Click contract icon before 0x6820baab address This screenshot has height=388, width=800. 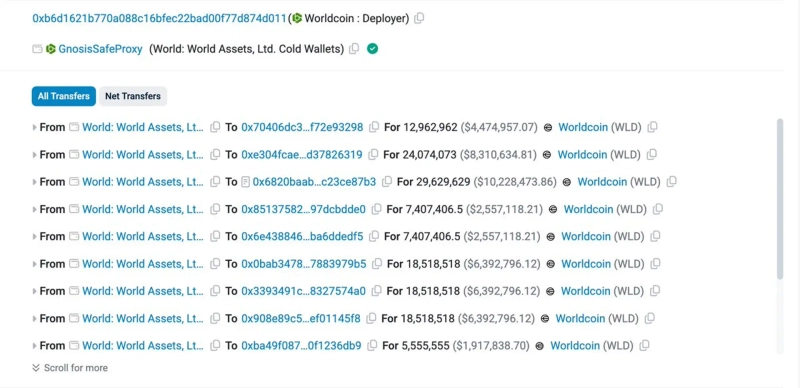[x=245, y=182]
